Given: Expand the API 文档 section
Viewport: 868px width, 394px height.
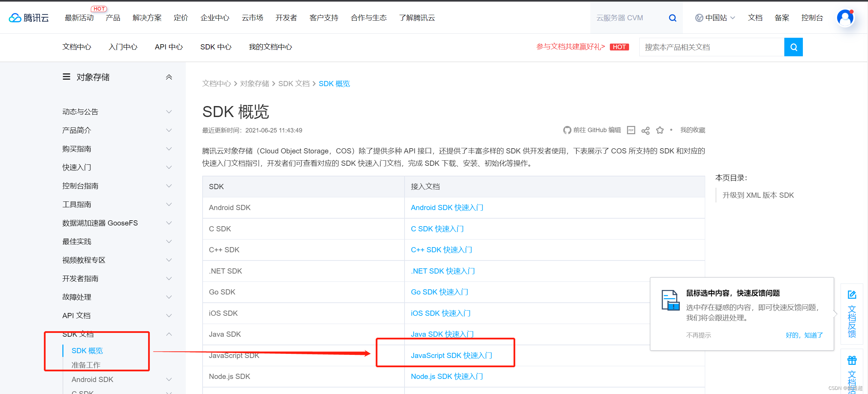Looking at the screenshot, I should 169,315.
